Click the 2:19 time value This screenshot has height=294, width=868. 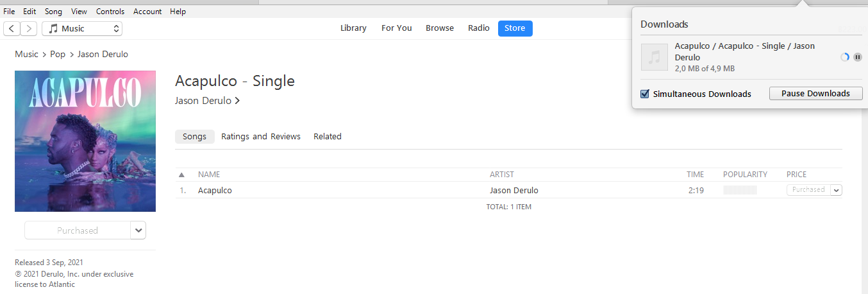coord(696,191)
